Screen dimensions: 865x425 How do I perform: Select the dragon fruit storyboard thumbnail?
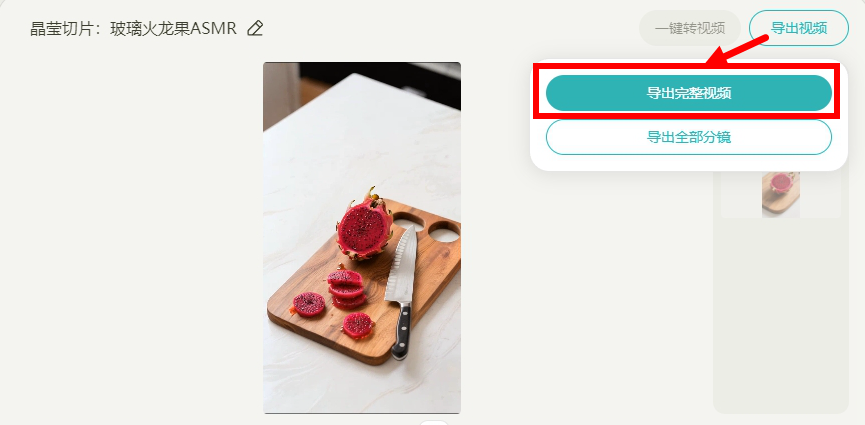click(781, 194)
